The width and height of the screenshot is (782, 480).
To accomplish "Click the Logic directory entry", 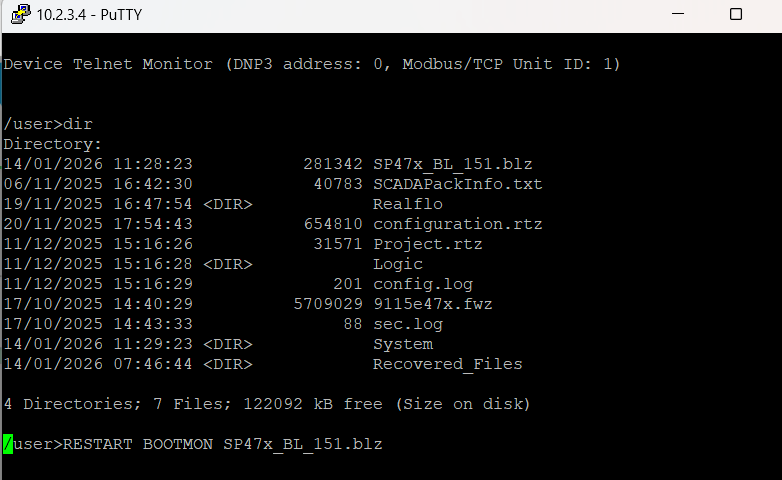I will pos(397,264).
